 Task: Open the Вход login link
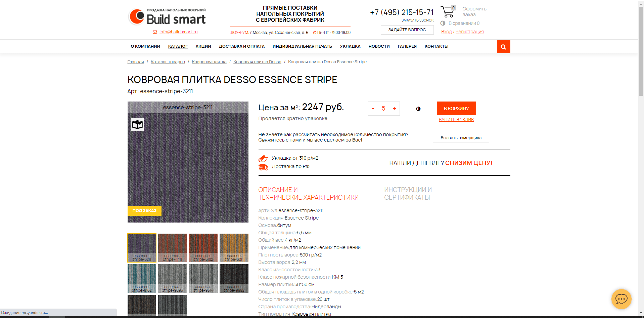[446, 32]
